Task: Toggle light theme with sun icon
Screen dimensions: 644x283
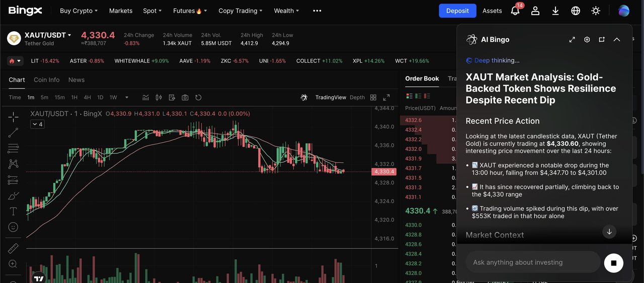Action: click(x=596, y=11)
